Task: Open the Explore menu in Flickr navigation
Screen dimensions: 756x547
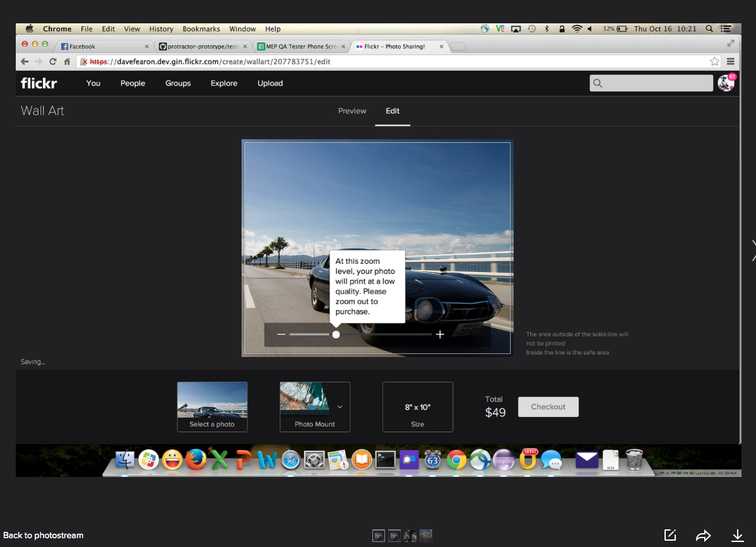Action: click(x=224, y=83)
